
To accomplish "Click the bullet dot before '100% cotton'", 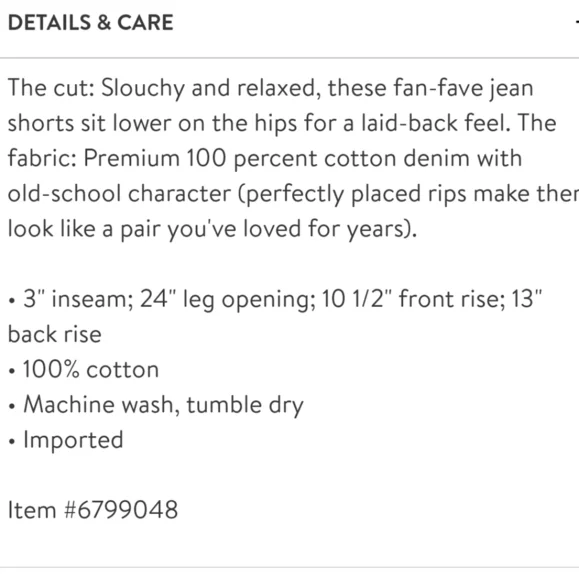I will click(x=12, y=371).
